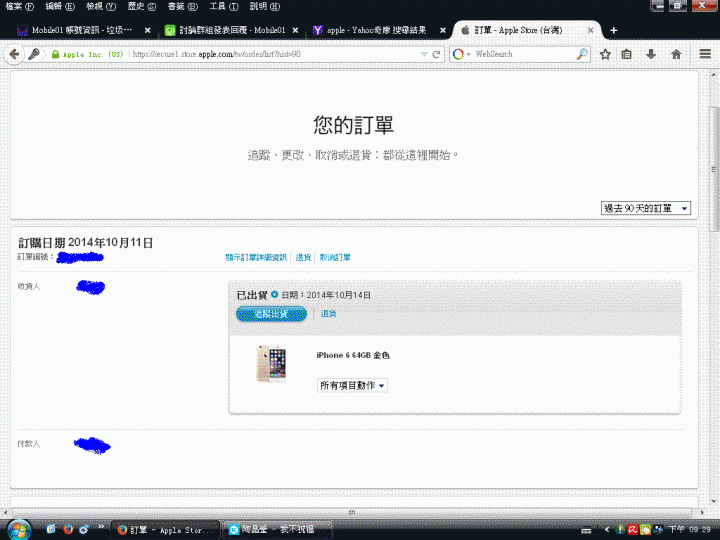Click the vertical scrollbar thumb

tap(714, 169)
